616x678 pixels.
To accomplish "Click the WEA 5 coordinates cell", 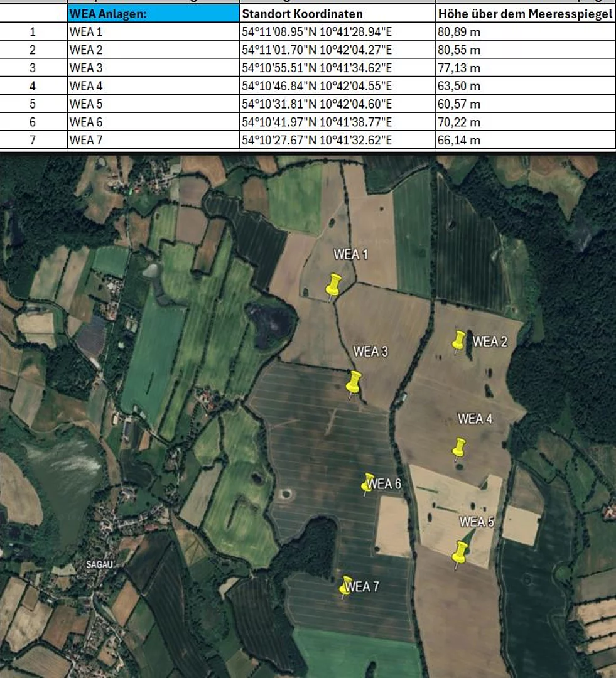I will 337,104.
